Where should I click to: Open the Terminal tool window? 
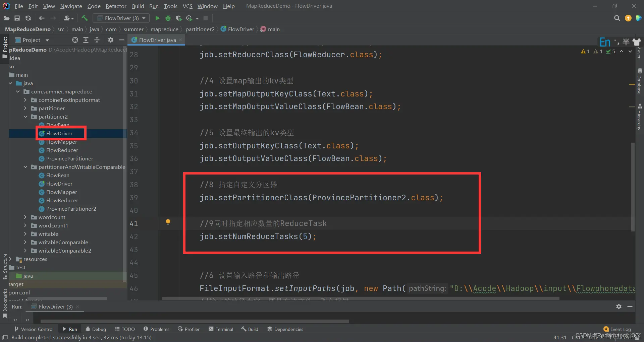(221, 329)
